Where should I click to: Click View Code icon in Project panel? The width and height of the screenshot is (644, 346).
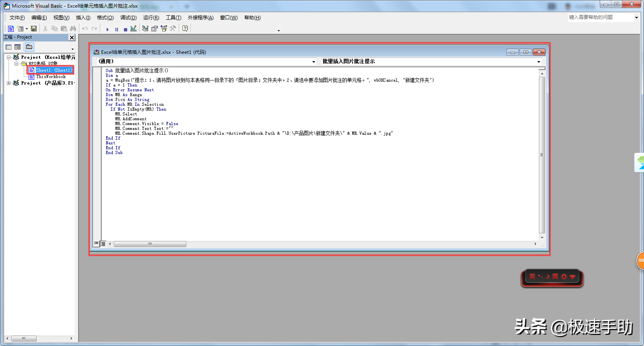(x=8, y=47)
